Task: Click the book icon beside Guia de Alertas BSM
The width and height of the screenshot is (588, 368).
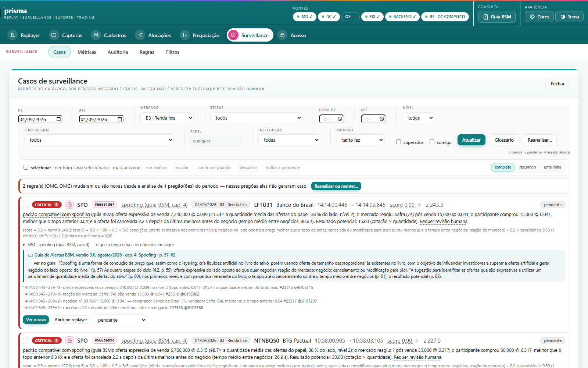Action: [x=31, y=255]
